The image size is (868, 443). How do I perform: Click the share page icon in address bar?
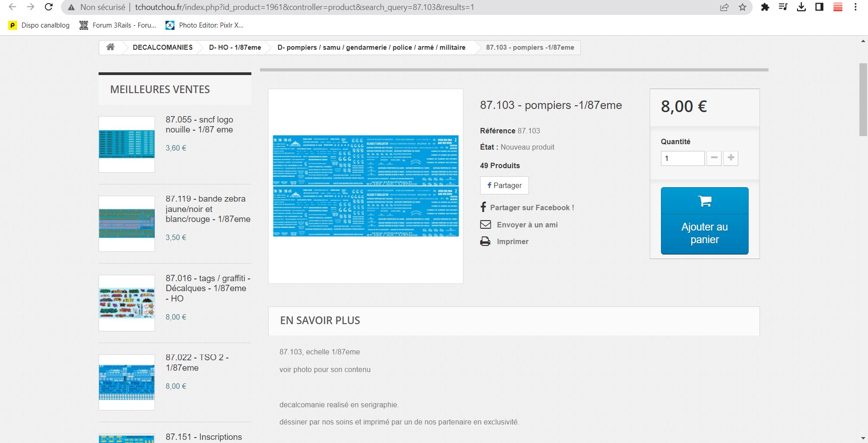point(724,7)
